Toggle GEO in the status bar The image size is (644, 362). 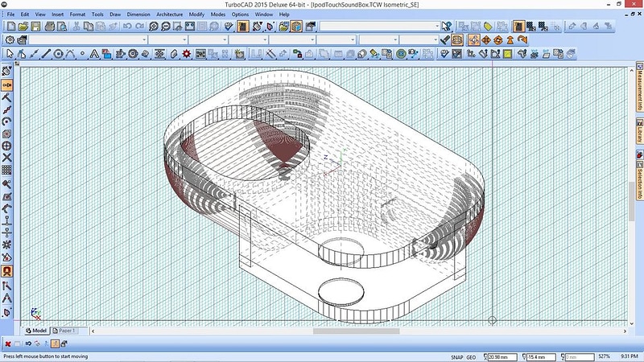pos(471,357)
